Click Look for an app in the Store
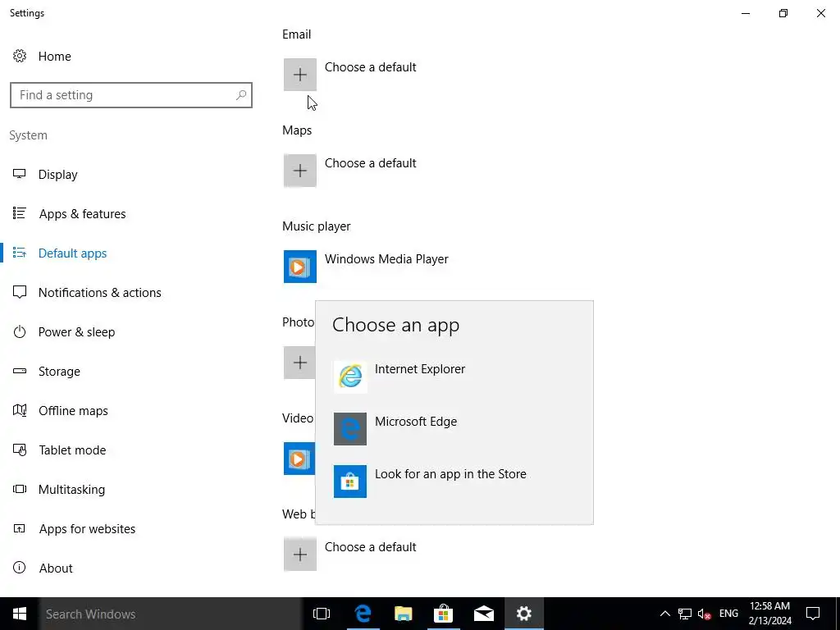Screen dimensions: 840x630 coord(450,474)
